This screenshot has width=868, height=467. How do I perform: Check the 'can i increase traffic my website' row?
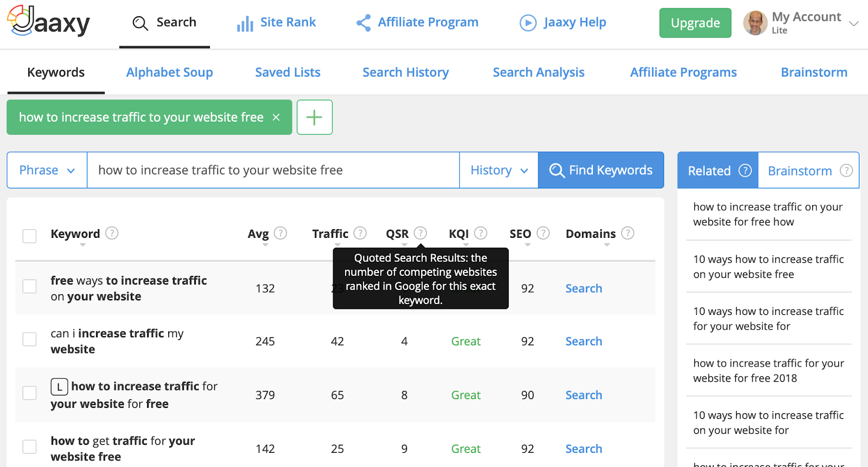29,339
